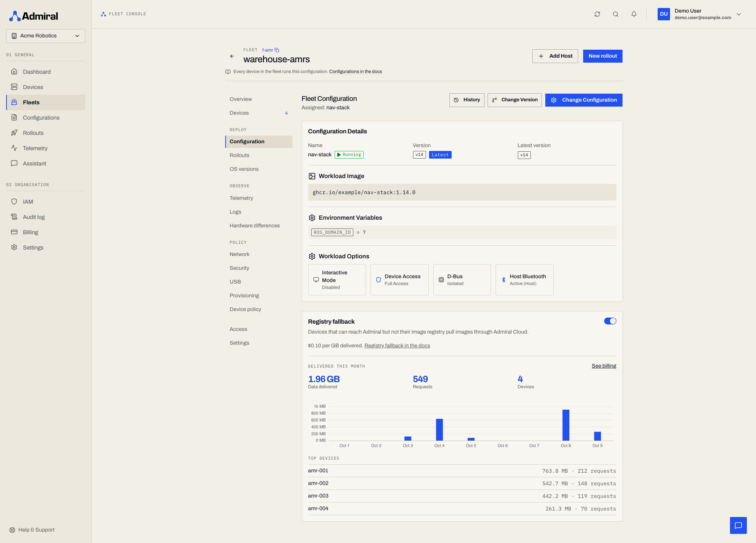Open Provisioning policy tab

click(x=259, y=295)
